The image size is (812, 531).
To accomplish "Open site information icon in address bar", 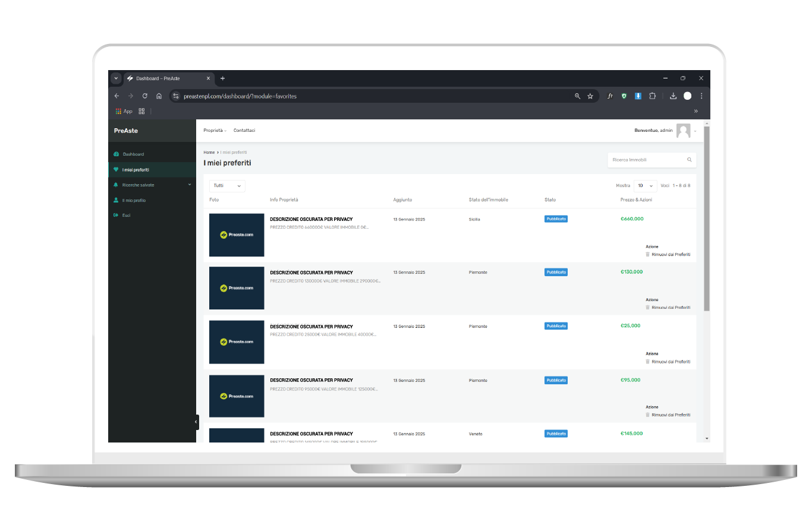I will click(x=176, y=96).
